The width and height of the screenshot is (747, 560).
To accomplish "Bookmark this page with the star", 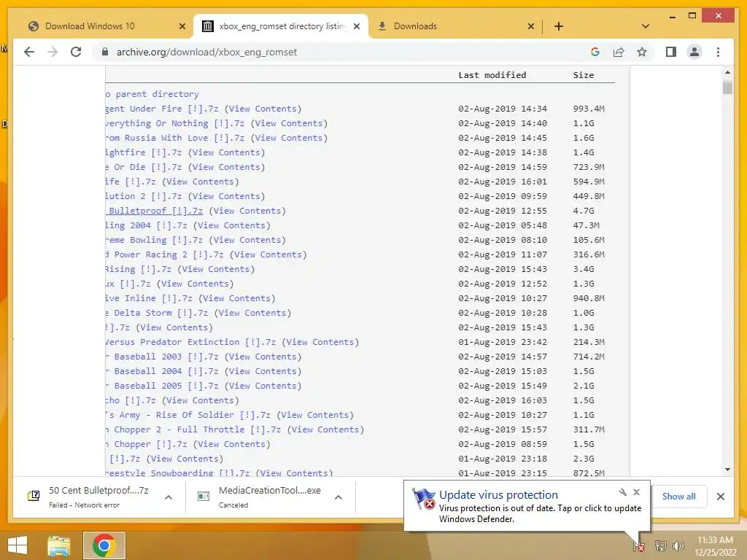I will click(x=642, y=52).
